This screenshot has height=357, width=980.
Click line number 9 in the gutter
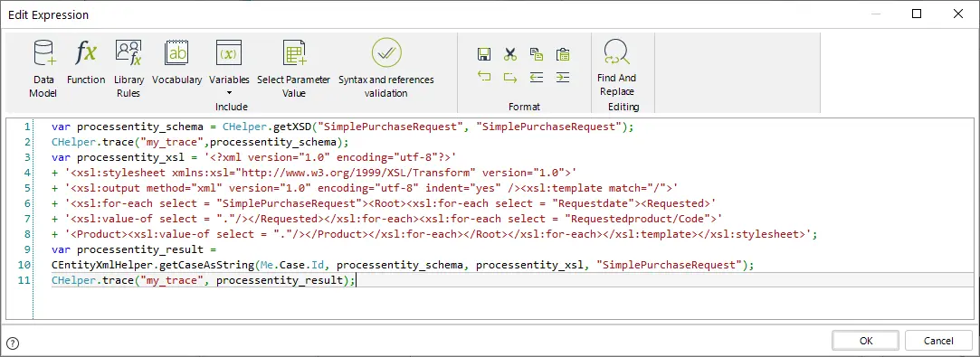pyautogui.click(x=27, y=249)
